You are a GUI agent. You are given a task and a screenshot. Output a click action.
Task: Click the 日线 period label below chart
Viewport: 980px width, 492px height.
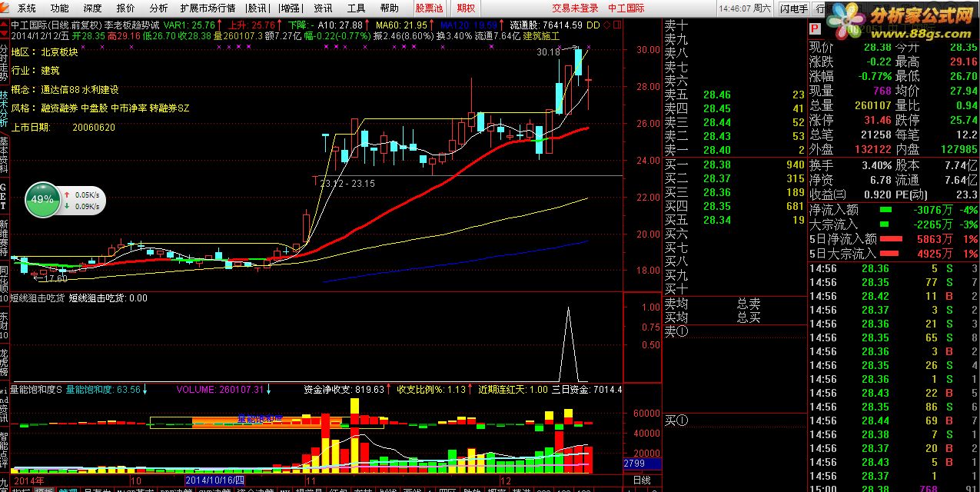[x=641, y=480]
